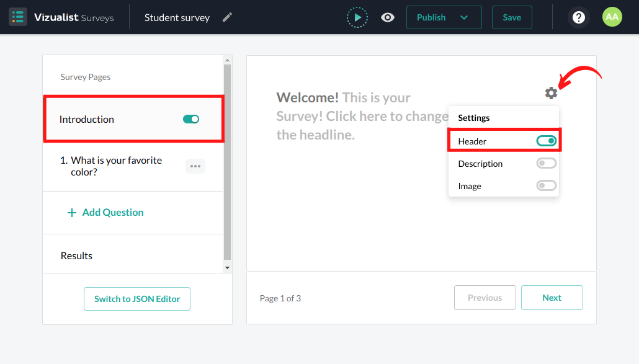Click Add Question
This screenshot has height=364, width=639.
coord(105,212)
